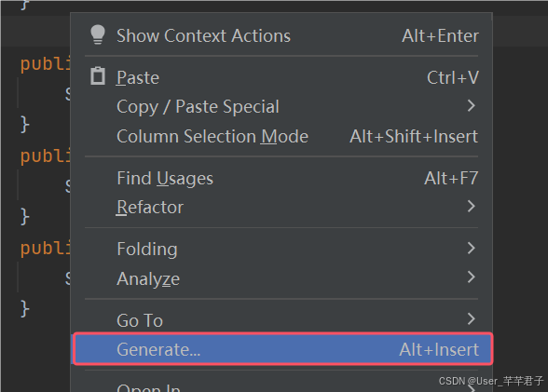Screen dimensions: 548x392
Task: Open the Folding menu entry
Action: (x=281, y=249)
